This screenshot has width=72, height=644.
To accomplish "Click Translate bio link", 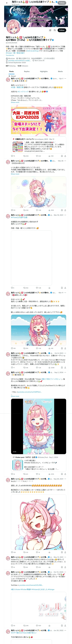I will pyautogui.click(x=10, y=55).
